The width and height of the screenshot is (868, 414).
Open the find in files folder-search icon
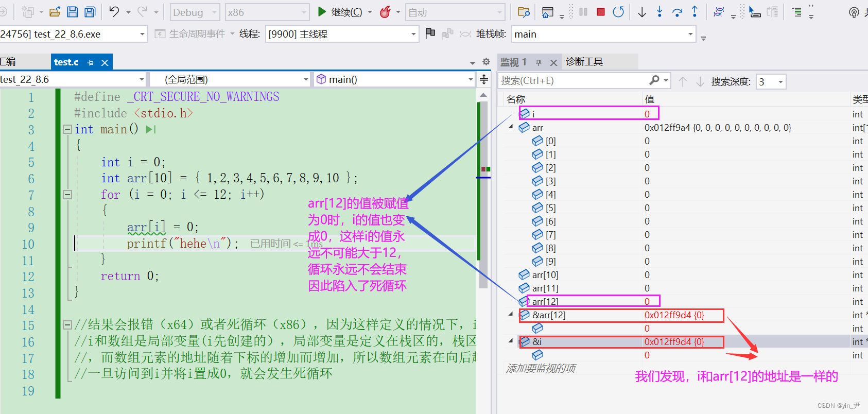524,12
